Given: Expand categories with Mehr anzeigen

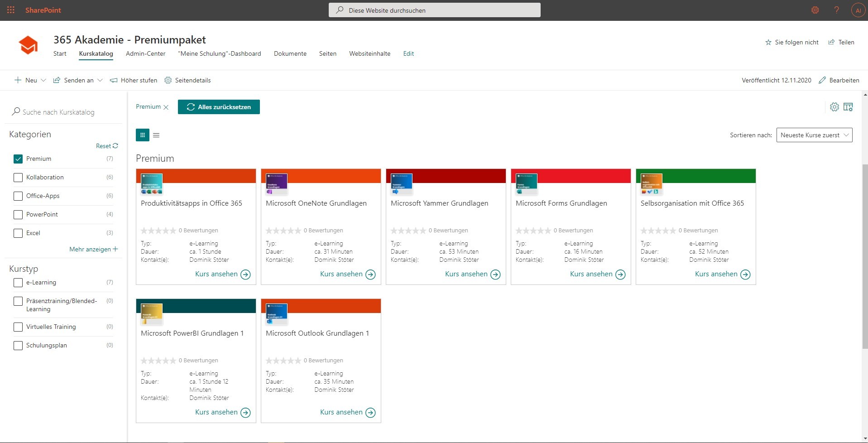Looking at the screenshot, I should 94,249.
